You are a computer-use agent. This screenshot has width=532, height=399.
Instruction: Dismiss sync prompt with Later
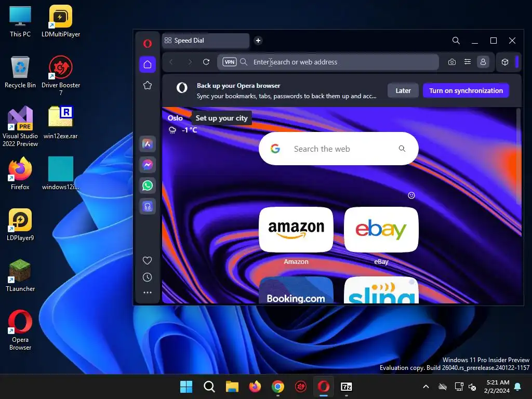(403, 90)
